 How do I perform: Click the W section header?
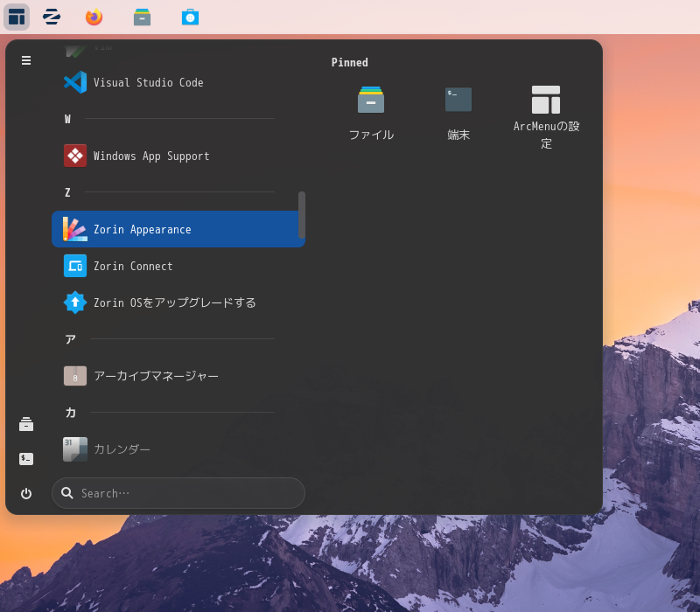[68, 119]
